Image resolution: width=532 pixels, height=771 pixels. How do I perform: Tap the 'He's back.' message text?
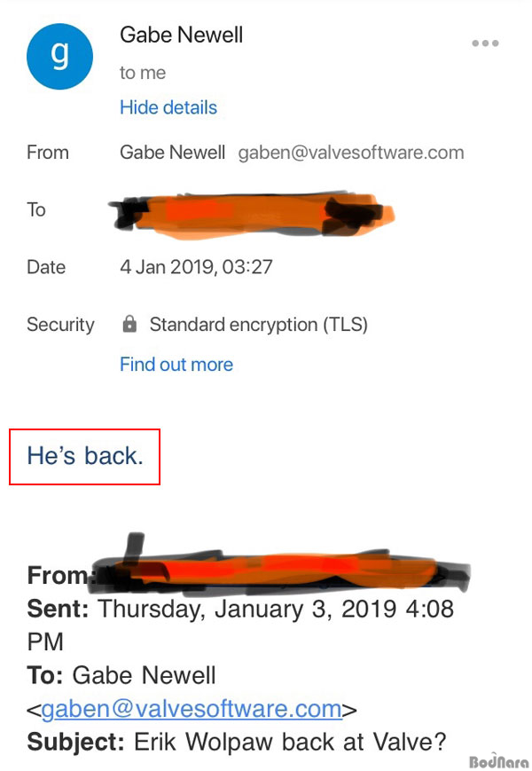[85, 456]
